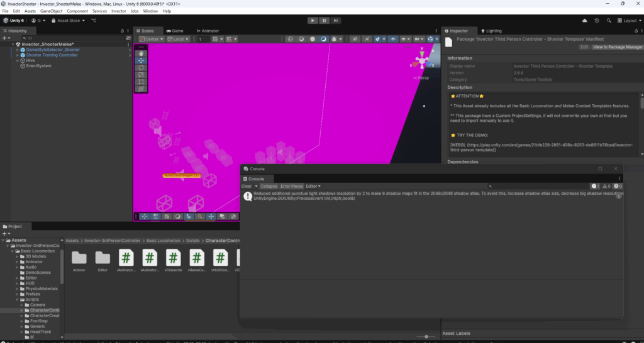Click View in Package Manager button

tap(618, 47)
